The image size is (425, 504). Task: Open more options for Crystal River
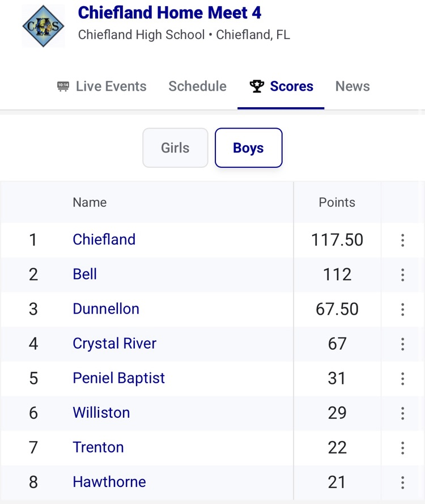point(402,344)
